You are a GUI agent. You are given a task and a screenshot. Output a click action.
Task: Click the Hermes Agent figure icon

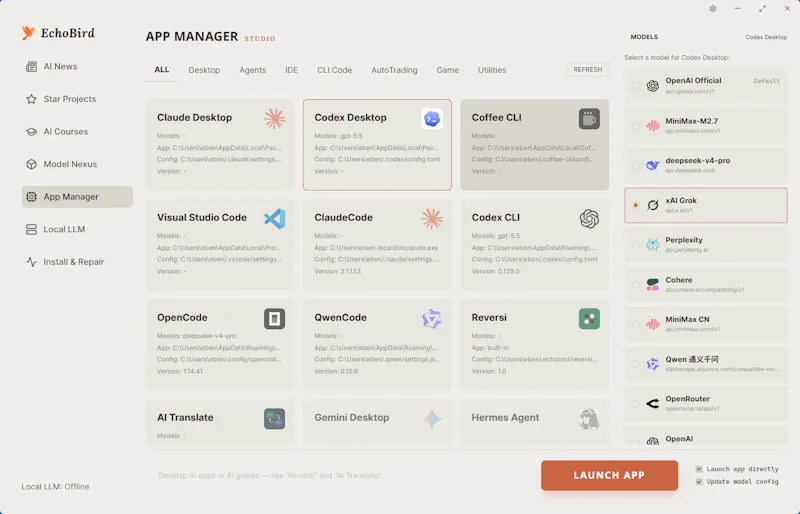(x=589, y=419)
